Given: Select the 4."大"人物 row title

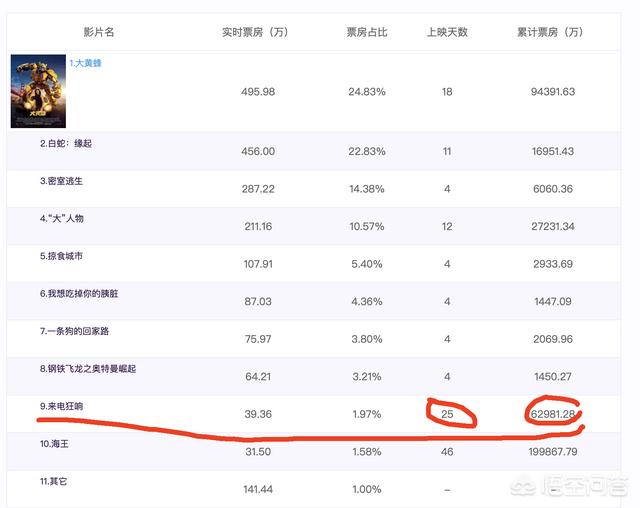Looking at the screenshot, I should 62,219.
